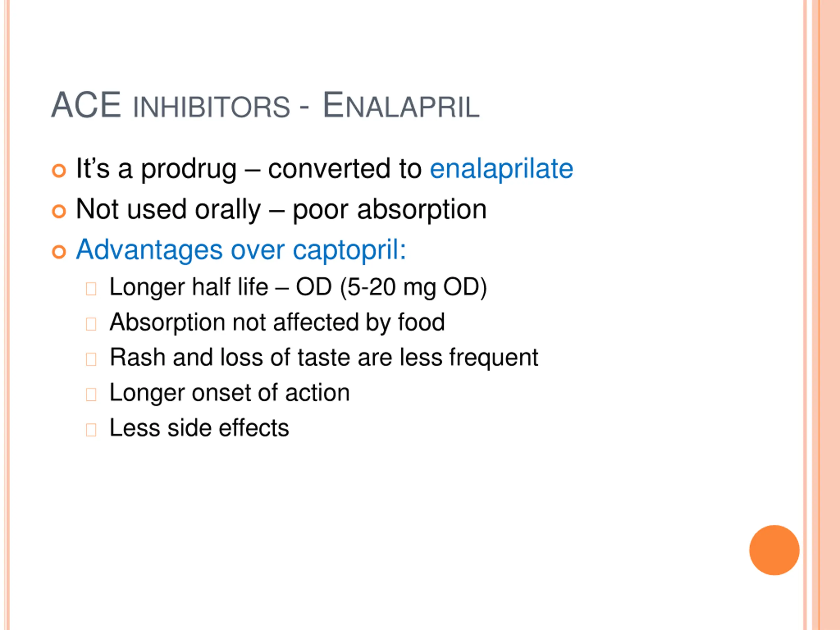Click the text 'Longer onset of action'
Image resolution: width=840 pixels, height=630 pixels.
coord(230,393)
